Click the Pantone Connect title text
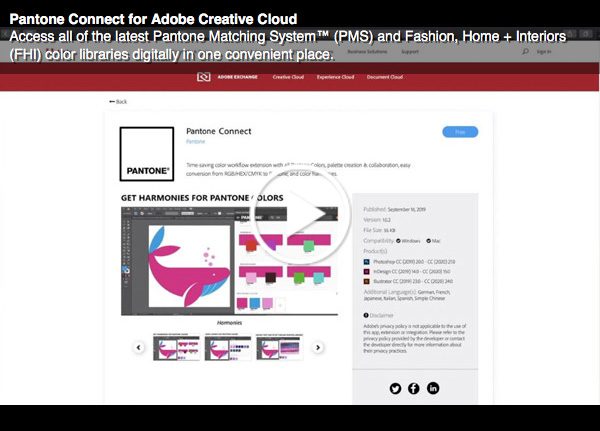 (x=219, y=131)
